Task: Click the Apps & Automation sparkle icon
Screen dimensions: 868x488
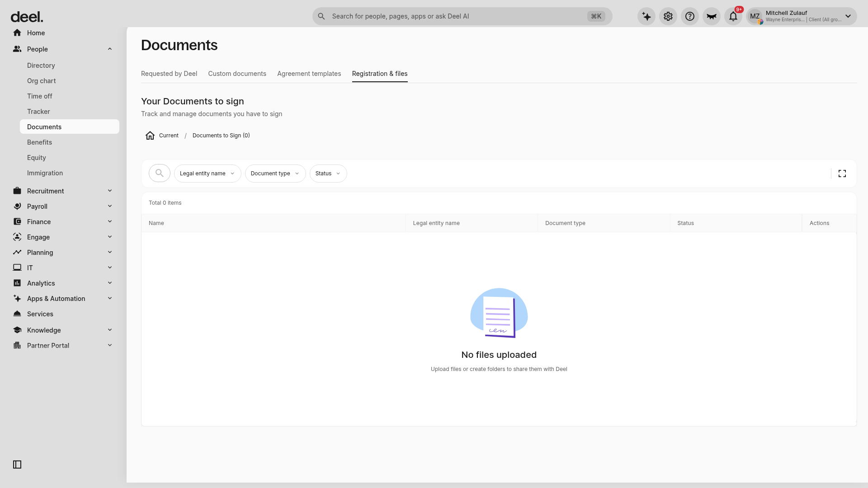Action: (x=17, y=299)
